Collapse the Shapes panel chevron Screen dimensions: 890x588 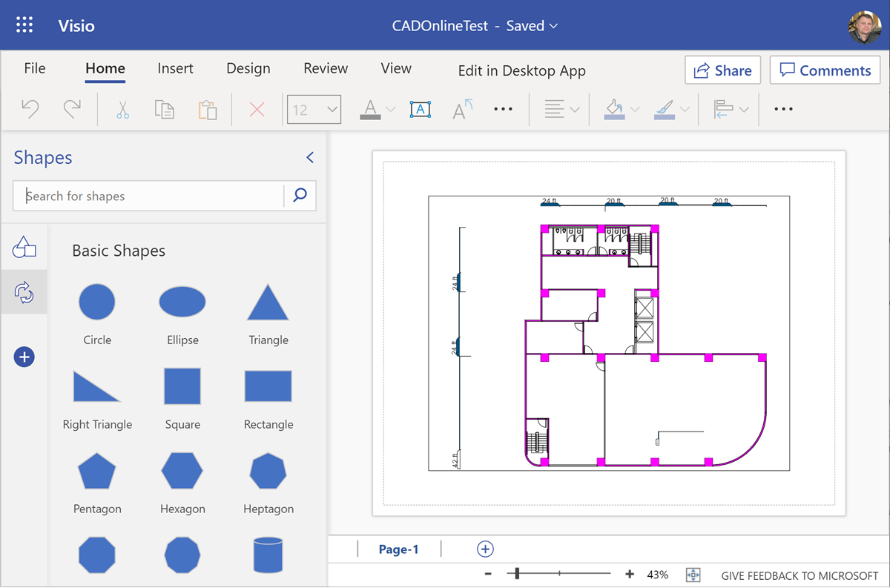310,157
